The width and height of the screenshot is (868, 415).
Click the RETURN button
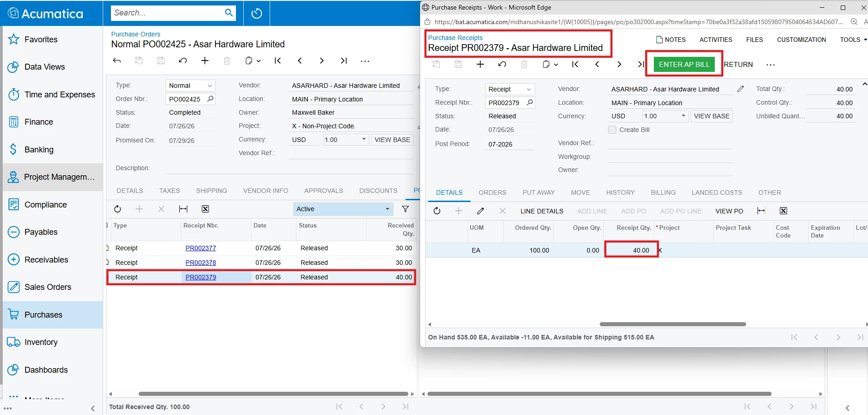738,65
